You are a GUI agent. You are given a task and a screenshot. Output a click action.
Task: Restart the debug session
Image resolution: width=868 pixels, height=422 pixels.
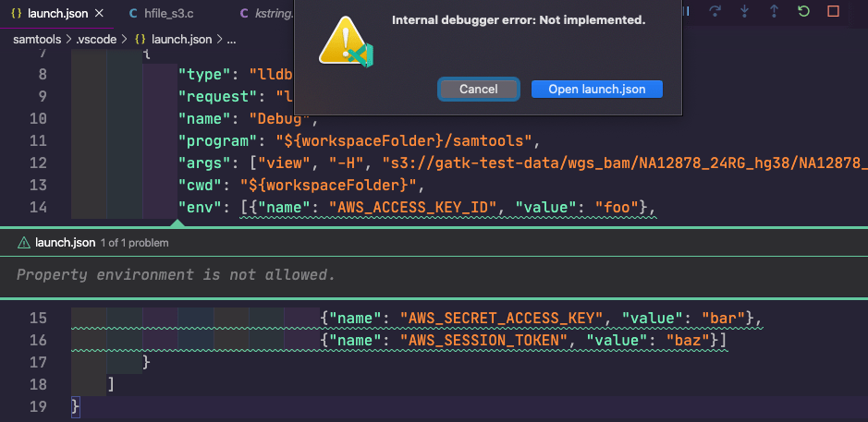click(x=803, y=12)
